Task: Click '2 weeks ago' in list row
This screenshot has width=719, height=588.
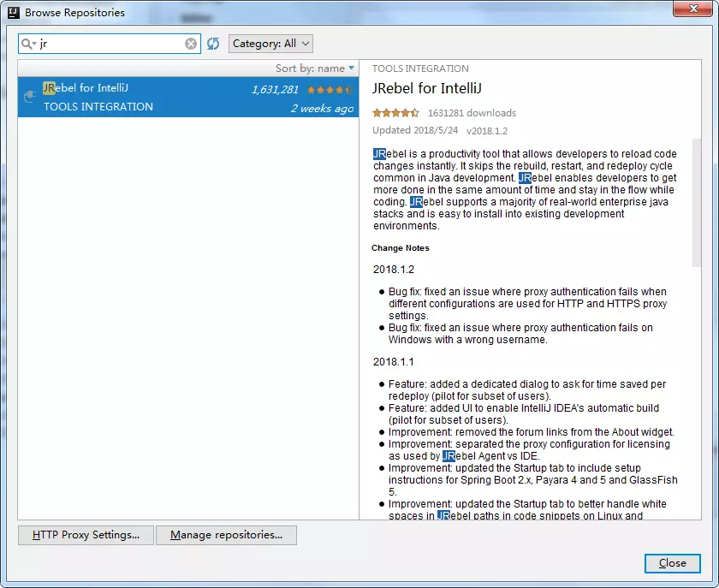Action: 323,109
